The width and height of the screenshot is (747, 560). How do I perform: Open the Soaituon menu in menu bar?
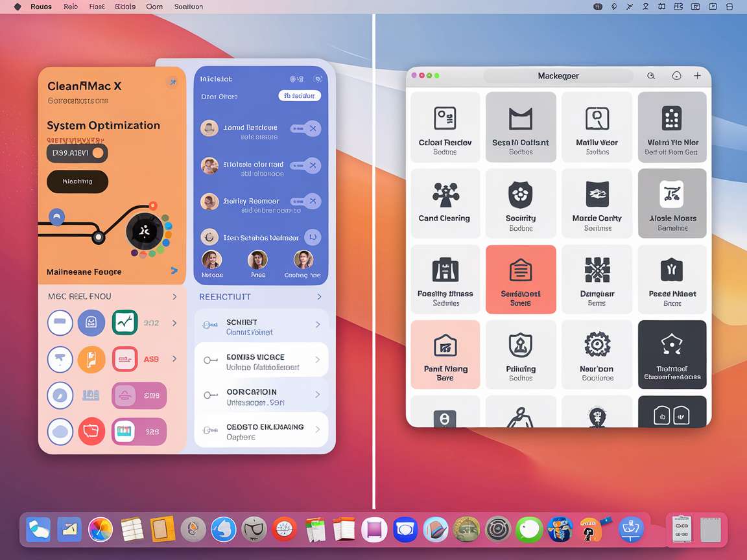(x=189, y=6)
